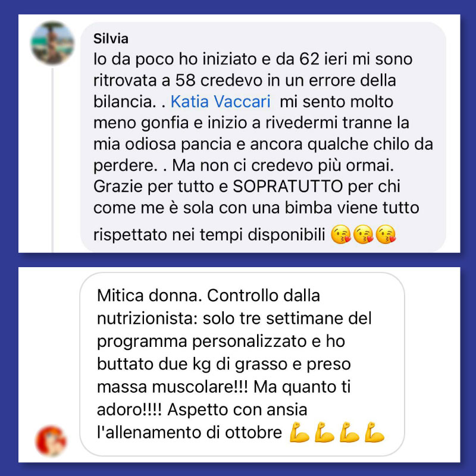Select Silvia's gray comment bubble
This screenshot has height=476, width=476.
[263, 137]
